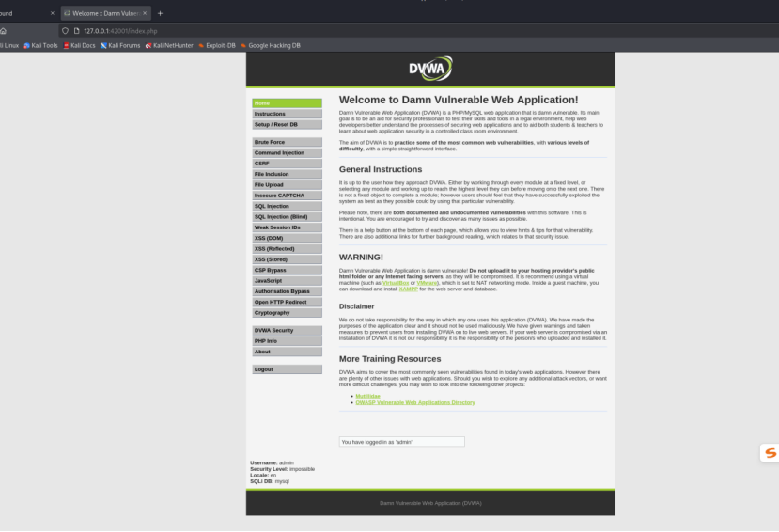The image size is (779, 532).
Task: Click the General Instructions heading
Action: coord(381,169)
